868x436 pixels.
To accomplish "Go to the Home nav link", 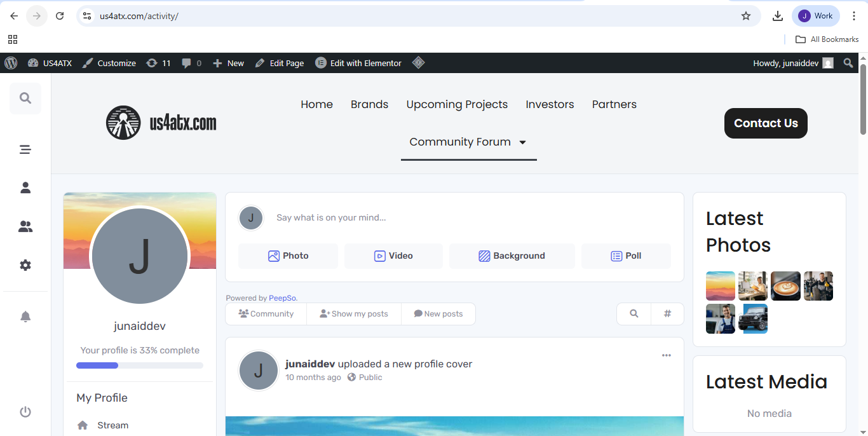I will point(316,104).
